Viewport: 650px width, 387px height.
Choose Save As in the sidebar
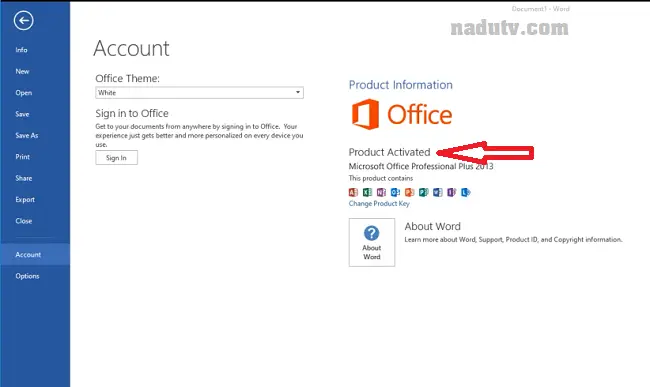(27, 135)
